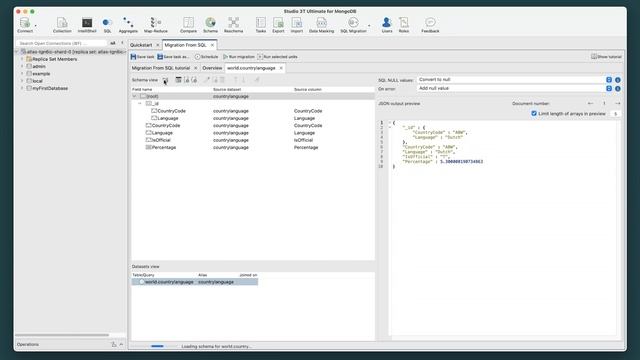Screen dimensions: 640x360
Task: Launch IntelliShell from the toolbar
Action: tap(87, 24)
